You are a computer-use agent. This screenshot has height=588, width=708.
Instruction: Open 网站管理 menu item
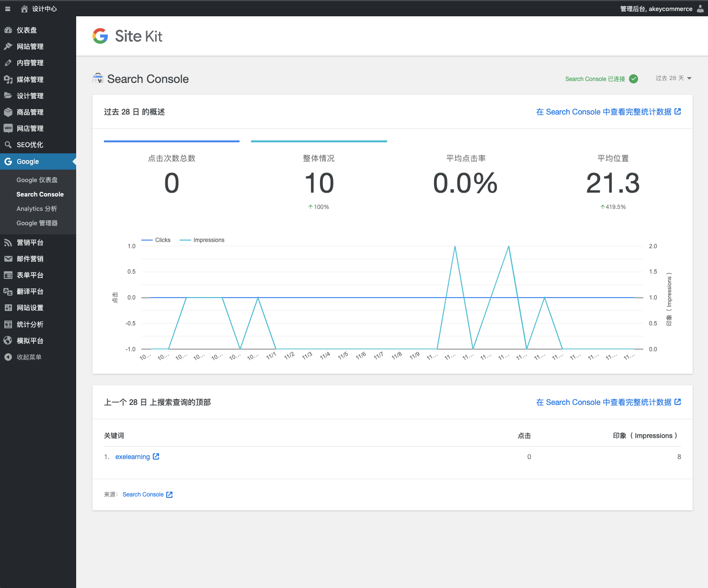pos(38,46)
